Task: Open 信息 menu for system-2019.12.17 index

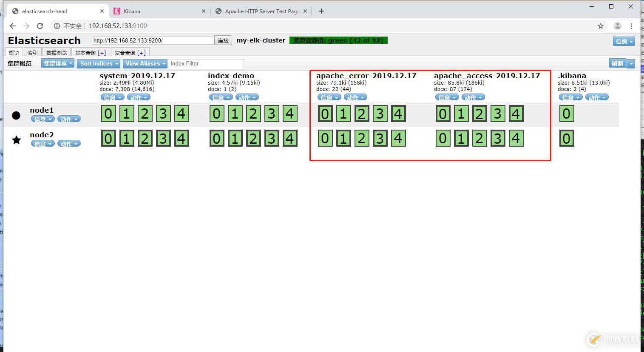Action: (x=112, y=97)
